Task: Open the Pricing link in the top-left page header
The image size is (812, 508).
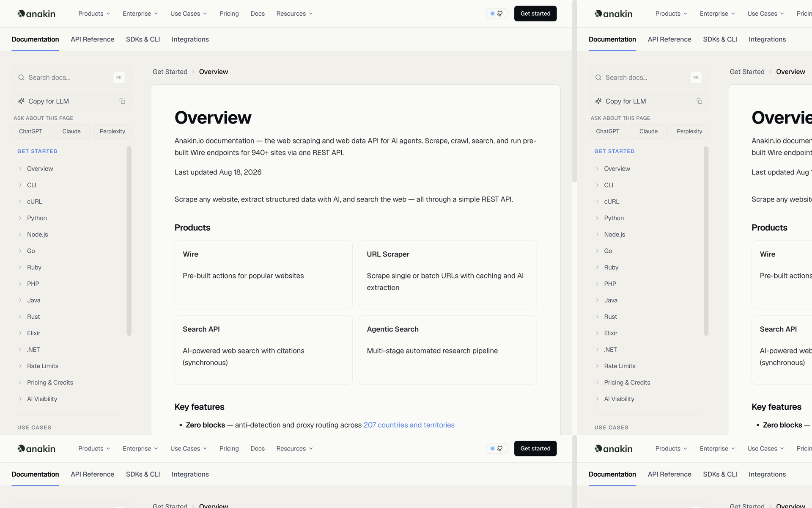Action: pos(229,14)
